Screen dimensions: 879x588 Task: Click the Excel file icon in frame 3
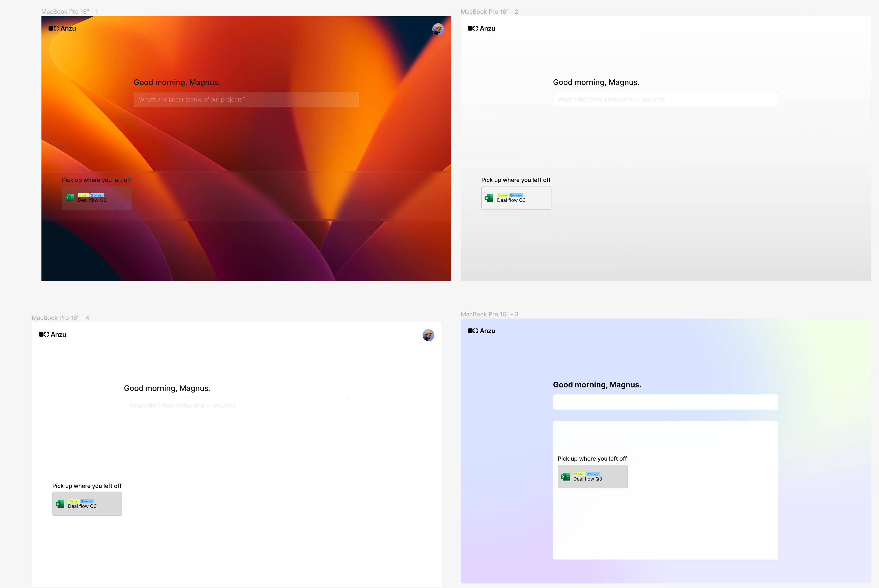pos(566,477)
